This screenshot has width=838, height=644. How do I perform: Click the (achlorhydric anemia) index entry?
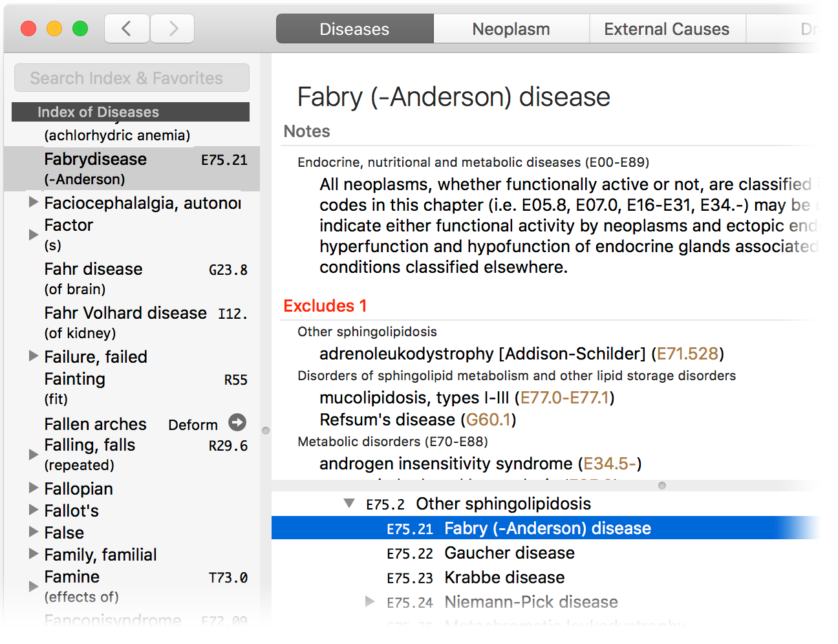point(117,135)
